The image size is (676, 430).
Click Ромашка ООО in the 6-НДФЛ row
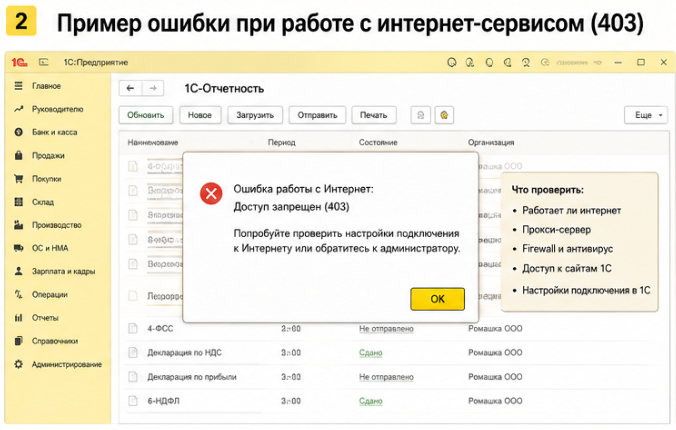tap(495, 401)
